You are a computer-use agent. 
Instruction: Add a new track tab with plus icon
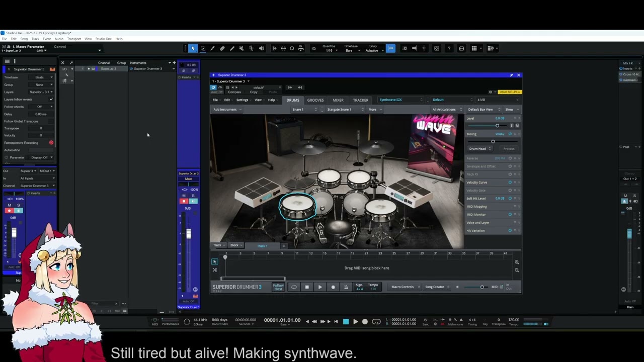[x=283, y=246]
